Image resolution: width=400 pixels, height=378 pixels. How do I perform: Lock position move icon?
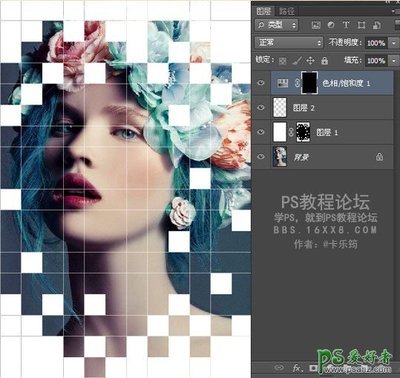pos(310,61)
